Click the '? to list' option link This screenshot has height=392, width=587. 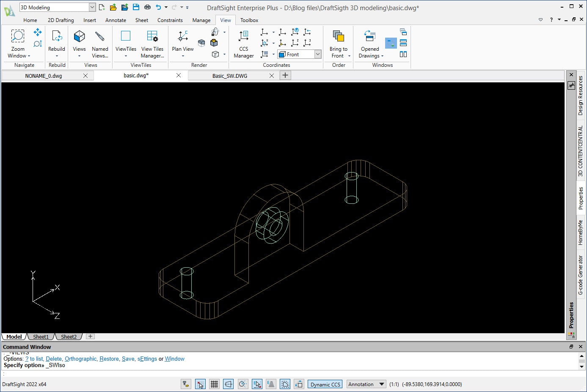tap(34, 359)
